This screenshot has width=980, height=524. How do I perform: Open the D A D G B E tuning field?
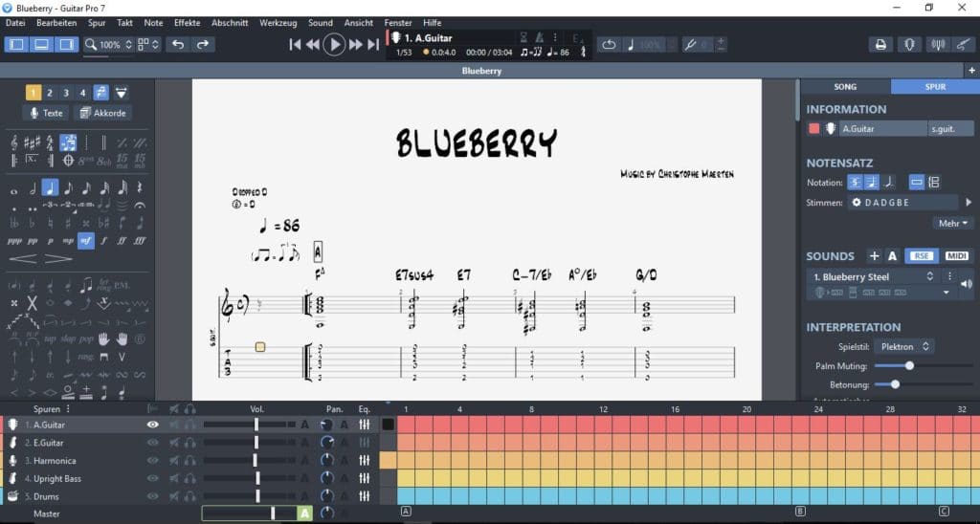[x=902, y=203]
